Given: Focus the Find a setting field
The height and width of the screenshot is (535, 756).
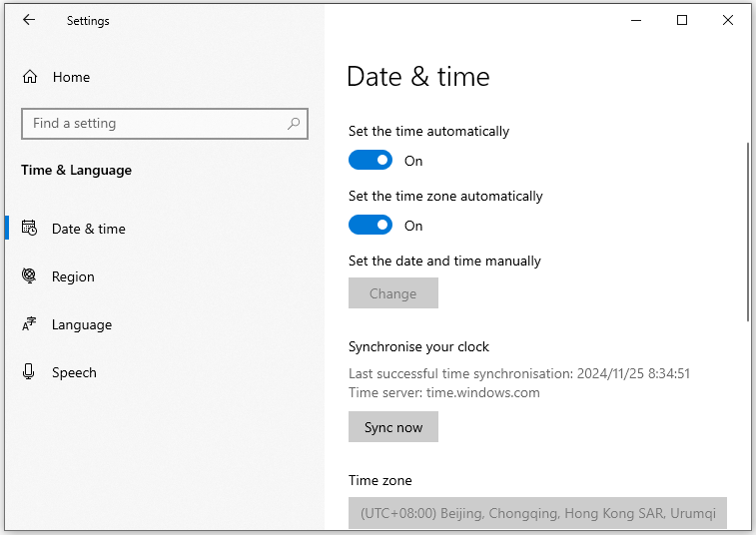Looking at the screenshot, I should coord(165,124).
